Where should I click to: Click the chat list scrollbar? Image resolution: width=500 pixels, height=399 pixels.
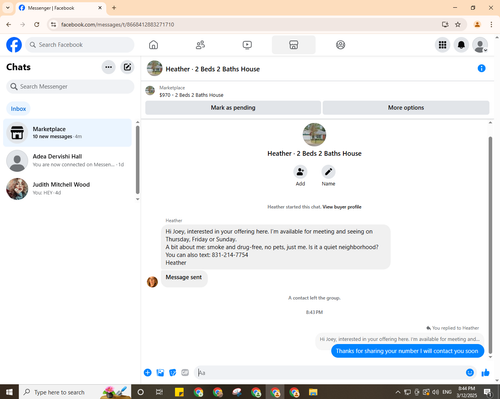tap(138, 159)
